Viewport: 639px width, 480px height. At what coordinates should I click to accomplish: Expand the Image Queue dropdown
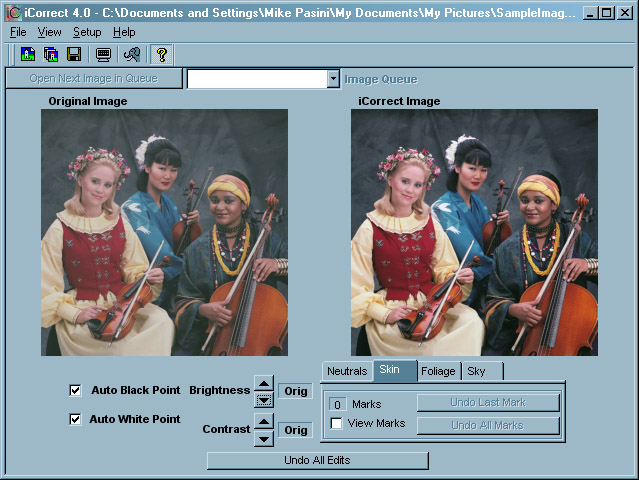coord(333,79)
